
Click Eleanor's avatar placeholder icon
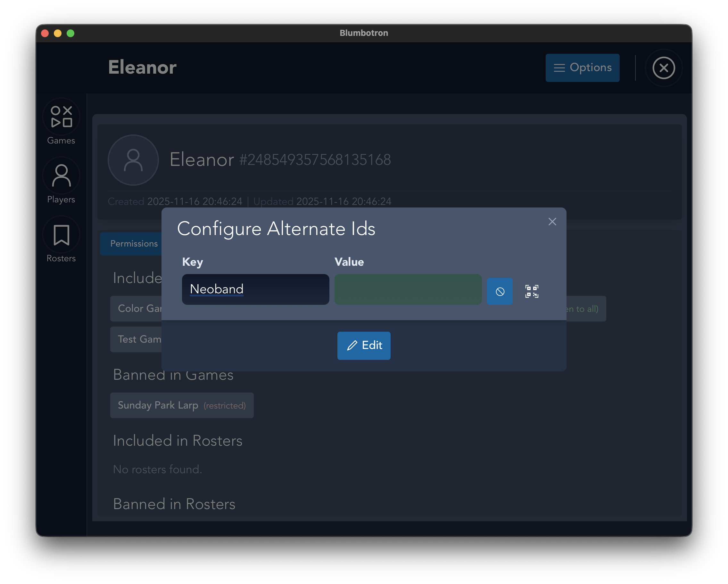tap(133, 160)
